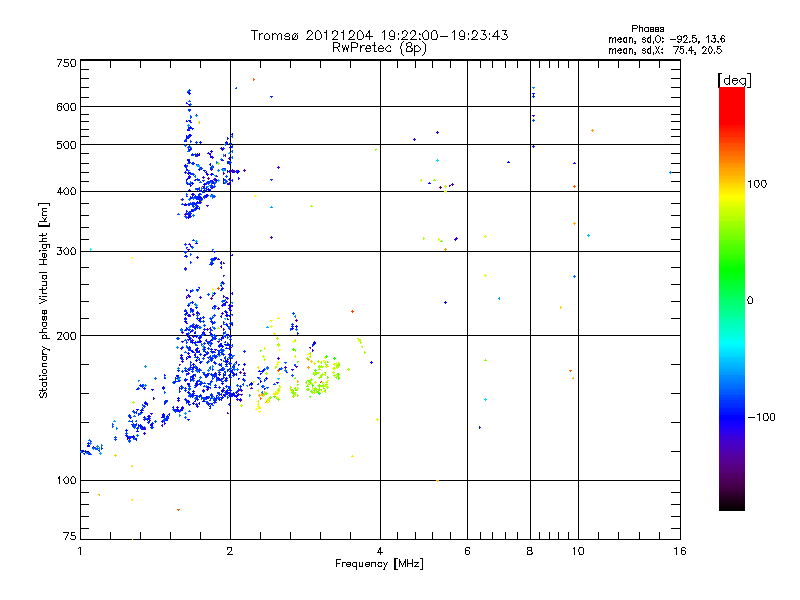Click the y-axis label 'Stationary phase Virtual Height [km]'
The height and width of the screenshot is (600, 800).
(43, 300)
